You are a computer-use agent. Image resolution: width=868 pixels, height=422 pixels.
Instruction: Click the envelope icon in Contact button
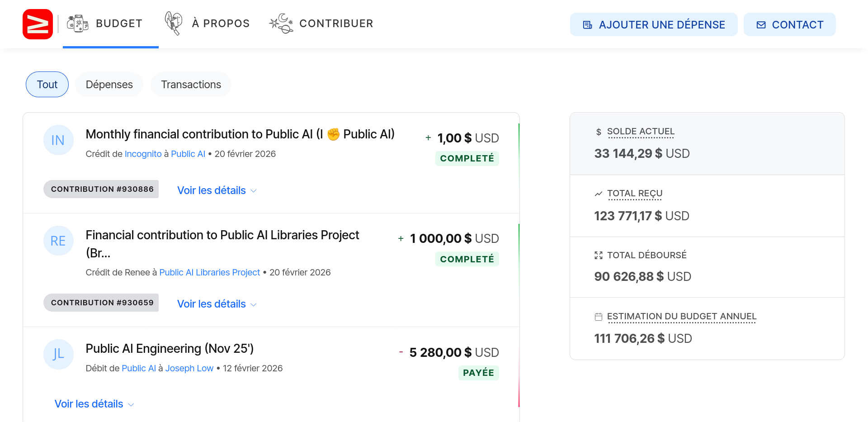[x=761, y=25]
